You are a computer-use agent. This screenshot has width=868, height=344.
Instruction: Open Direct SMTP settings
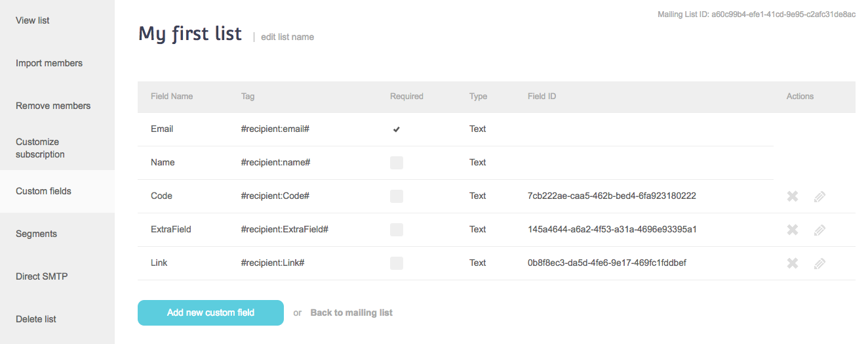click(41, 276)
